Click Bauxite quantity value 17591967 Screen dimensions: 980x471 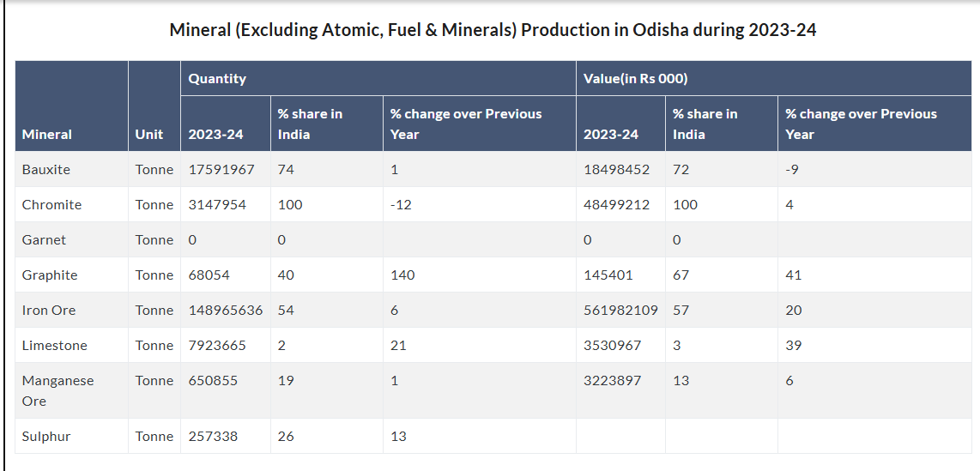221,169
